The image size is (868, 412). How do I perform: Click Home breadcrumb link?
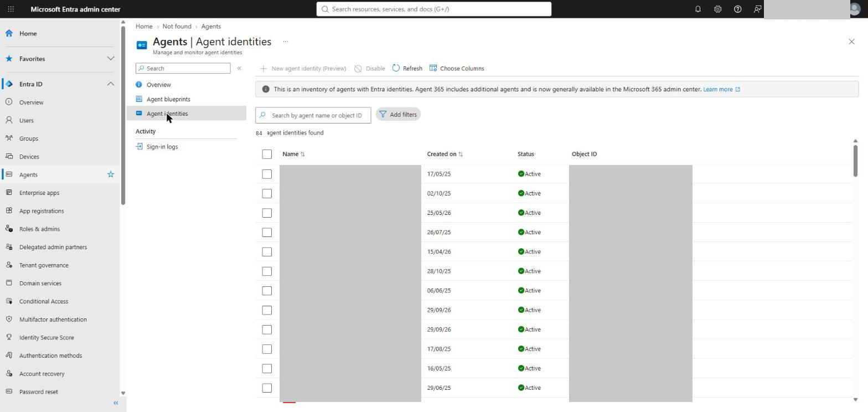(x=144, y=26)
